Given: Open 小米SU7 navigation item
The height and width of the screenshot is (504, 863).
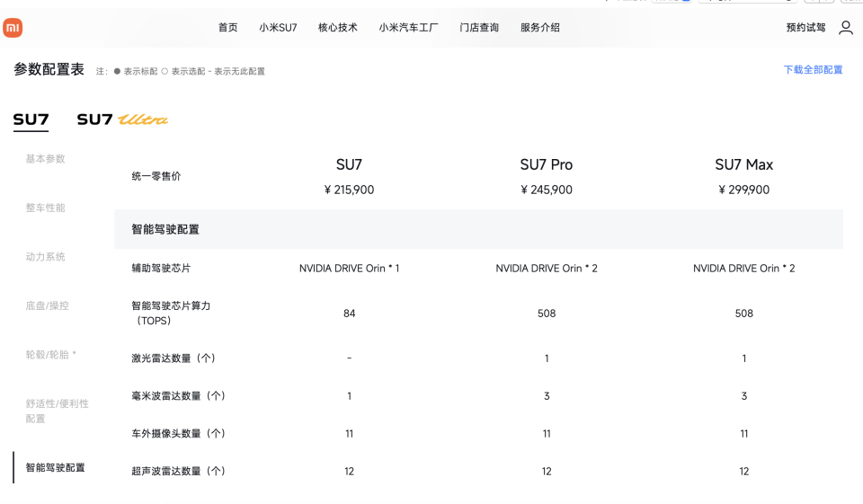Looking at the screenshot, I should pyautogui.click(x=278, y=28).
